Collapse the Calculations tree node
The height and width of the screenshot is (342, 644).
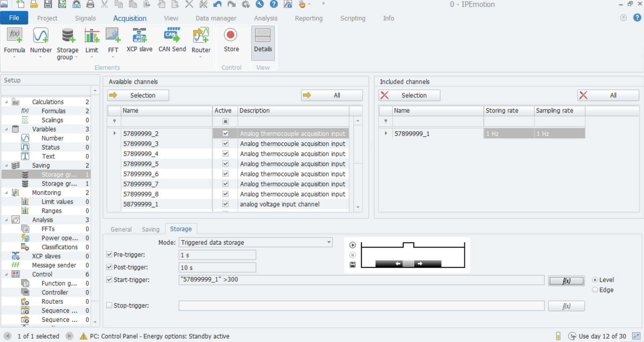pos(6,102)
